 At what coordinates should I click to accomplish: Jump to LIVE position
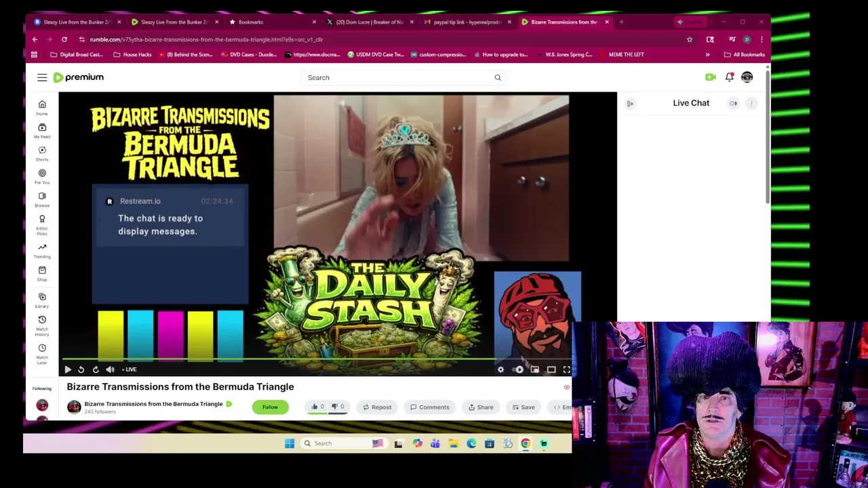[130, 369]
